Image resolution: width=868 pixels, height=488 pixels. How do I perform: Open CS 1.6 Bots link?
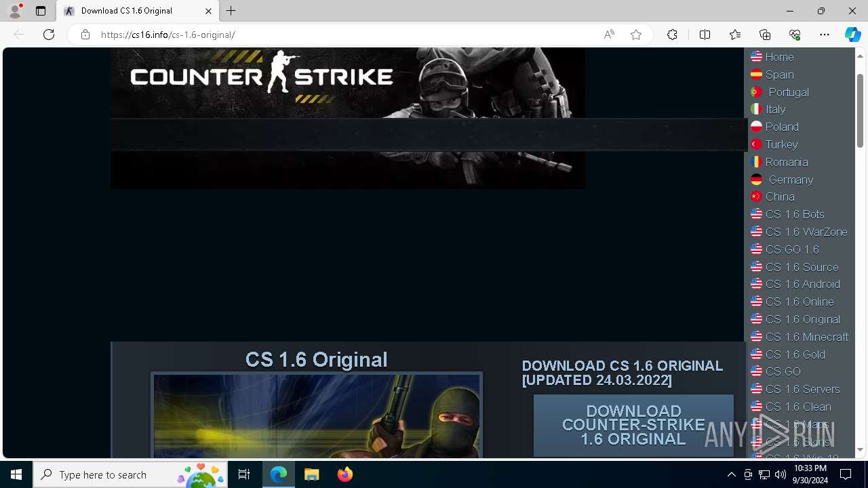point(795,214)
